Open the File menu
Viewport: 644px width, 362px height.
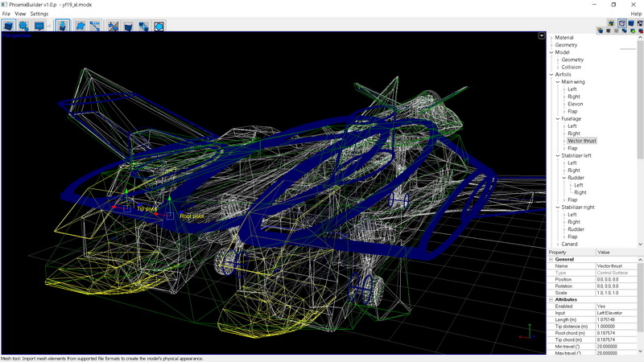tap(6, 14)
